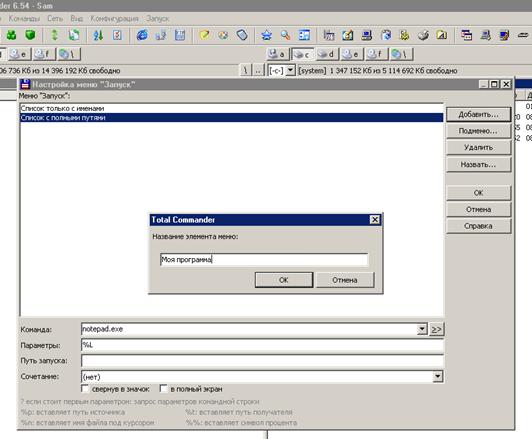Select drive a button in right panel

pyautogui.click(x=277, y=54)
